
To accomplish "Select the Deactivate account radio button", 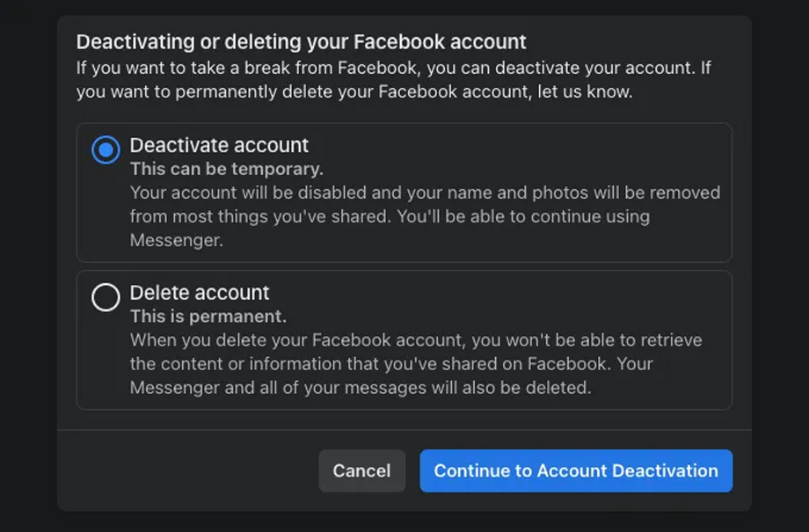I will click(106, 150).
